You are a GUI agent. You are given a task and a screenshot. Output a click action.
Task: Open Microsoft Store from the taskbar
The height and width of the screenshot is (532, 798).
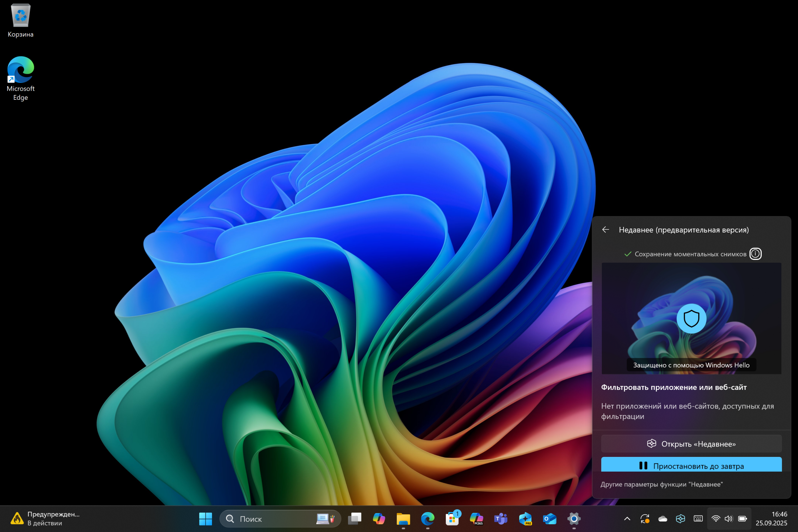pos(452,518)
